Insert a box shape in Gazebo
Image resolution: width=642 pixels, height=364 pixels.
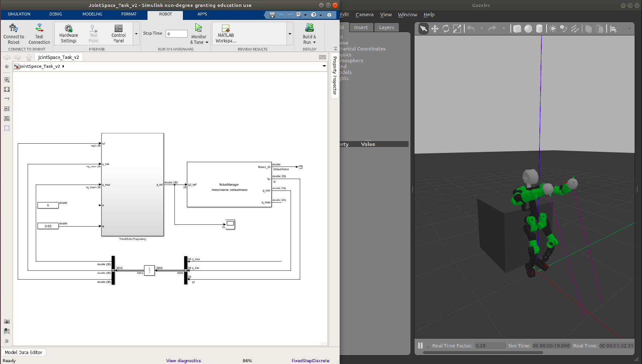coord(517,29)
